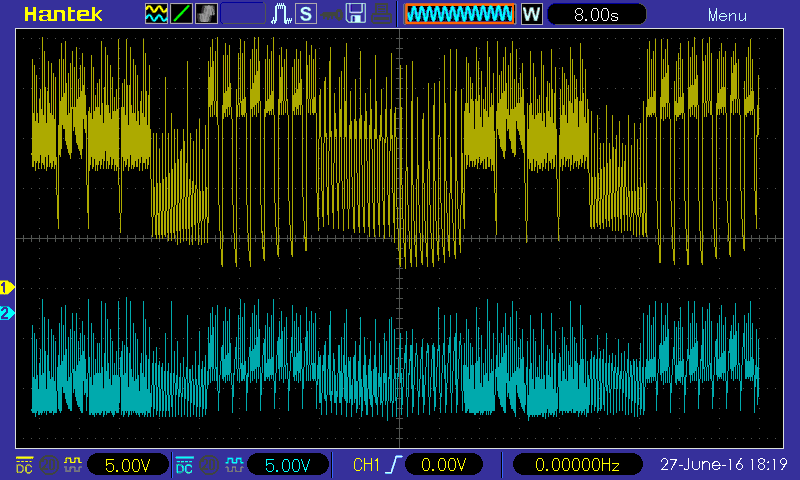
Task: Click the 27-June-16 18:19 date display
Action: [x=723, y=465]
